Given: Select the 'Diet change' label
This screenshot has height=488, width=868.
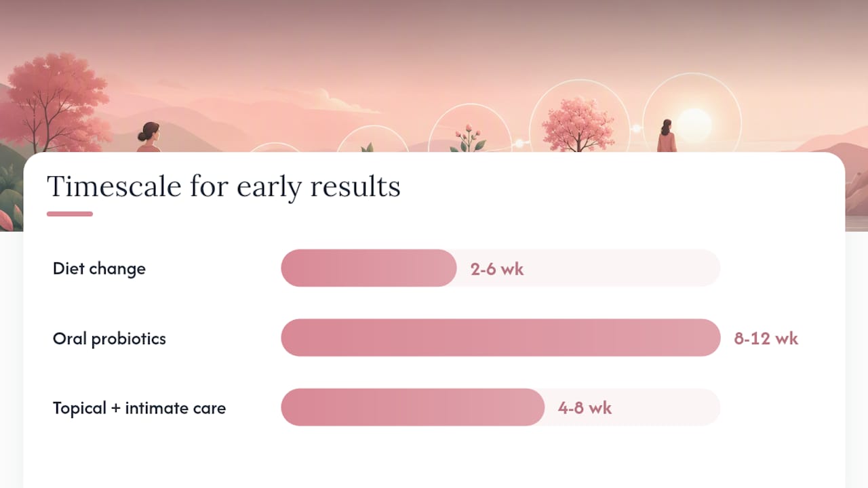Looking at the screenshot, I should click(x=99, y=268).
